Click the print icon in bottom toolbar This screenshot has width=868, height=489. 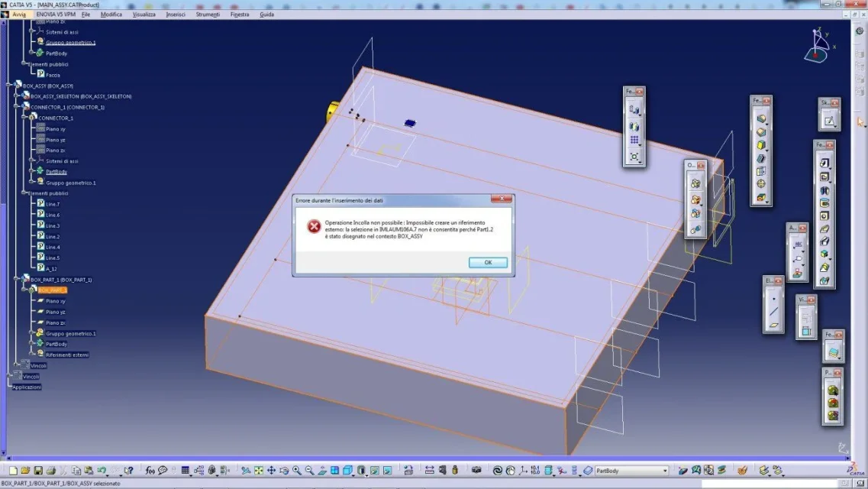(51, 471)
